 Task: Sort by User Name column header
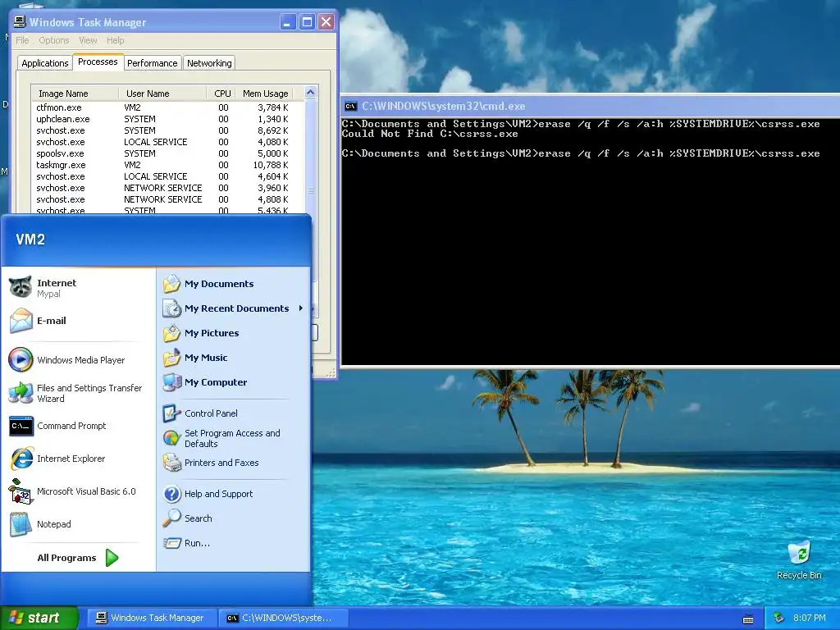pos(162,94)
